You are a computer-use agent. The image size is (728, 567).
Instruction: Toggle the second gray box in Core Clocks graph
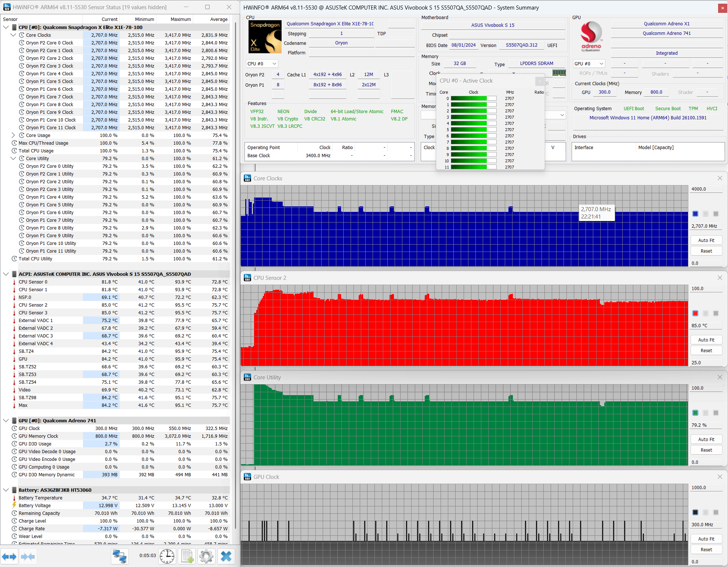tap(705, 214)
